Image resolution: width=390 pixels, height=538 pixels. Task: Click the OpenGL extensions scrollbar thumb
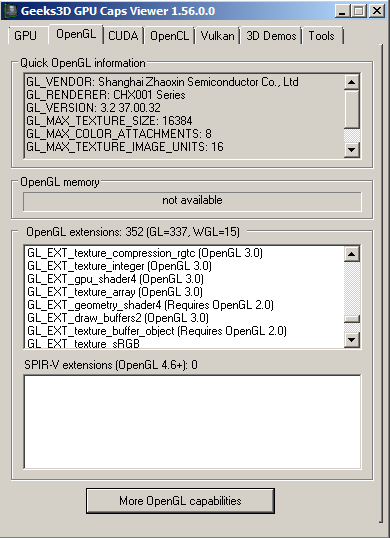[352, 319]
